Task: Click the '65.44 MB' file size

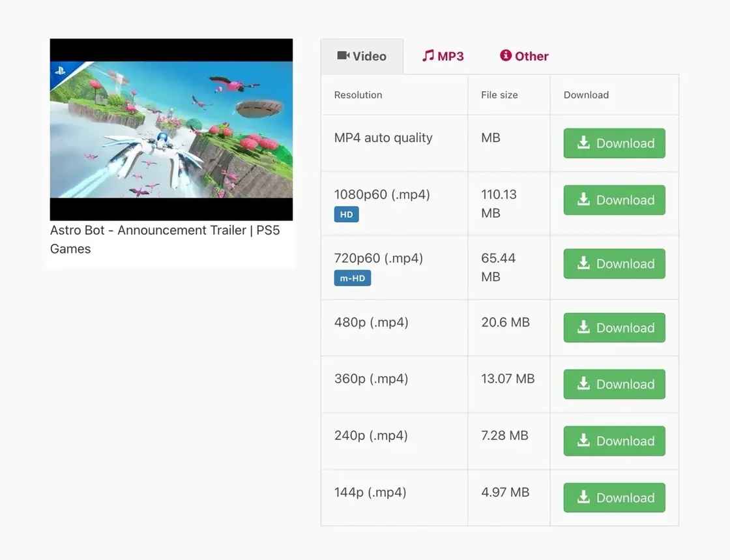Action: (498, 268)
